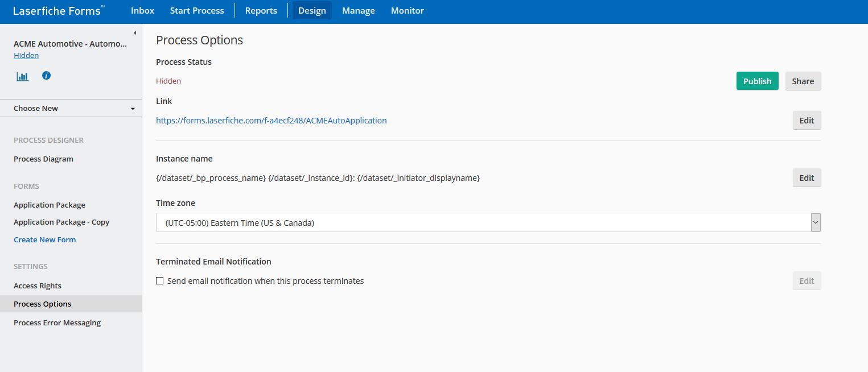The height and width of the screenshot is (372, 868).
Task: Edit the process link
Action: (x=807, y=121)
